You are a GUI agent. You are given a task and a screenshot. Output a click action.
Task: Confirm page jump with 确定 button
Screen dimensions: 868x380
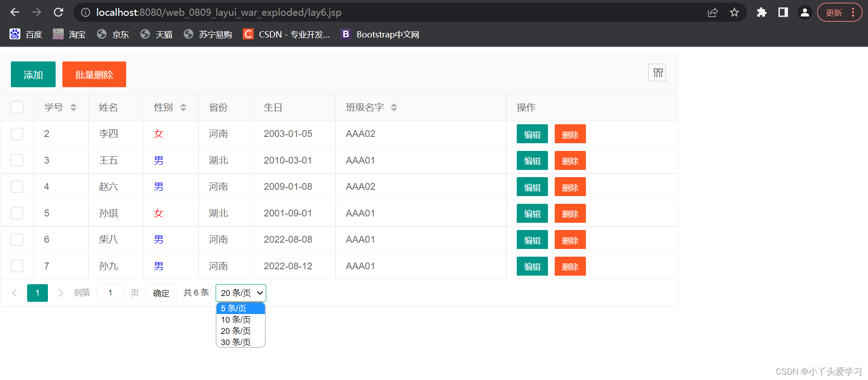point(161,293)
